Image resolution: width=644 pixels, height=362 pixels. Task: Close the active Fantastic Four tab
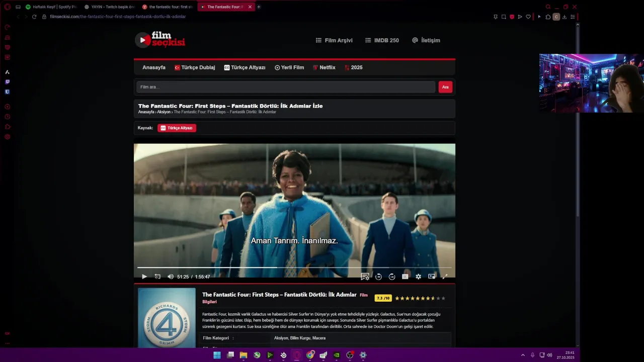click(x=250, y=7)
